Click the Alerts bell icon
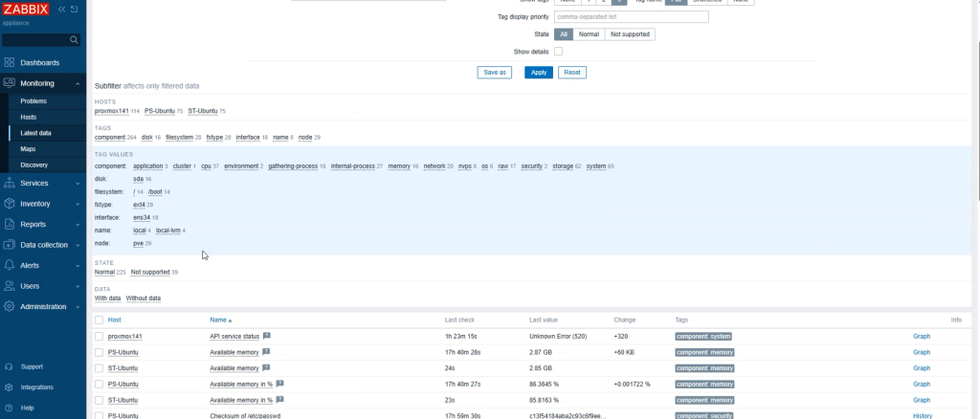 pos(9,265)
